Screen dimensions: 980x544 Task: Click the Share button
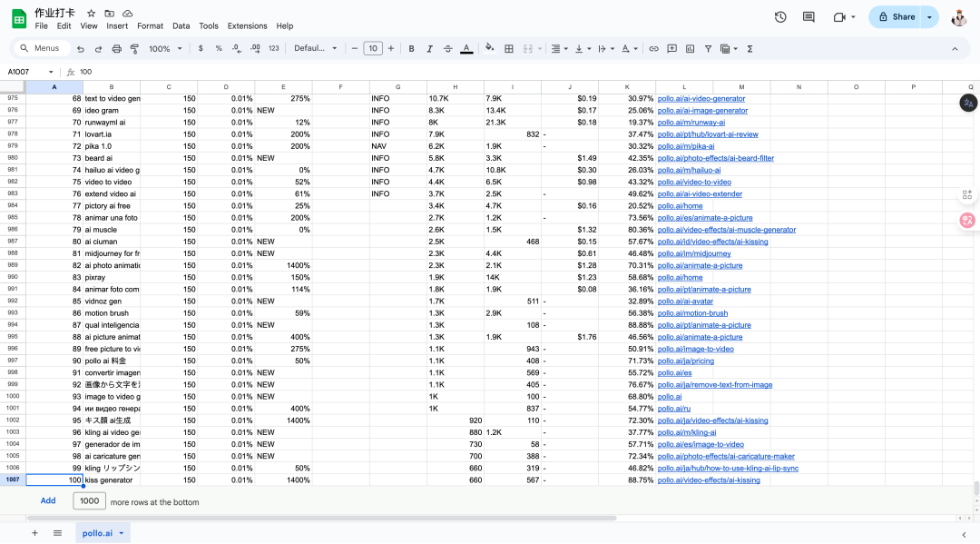[896, 17]
